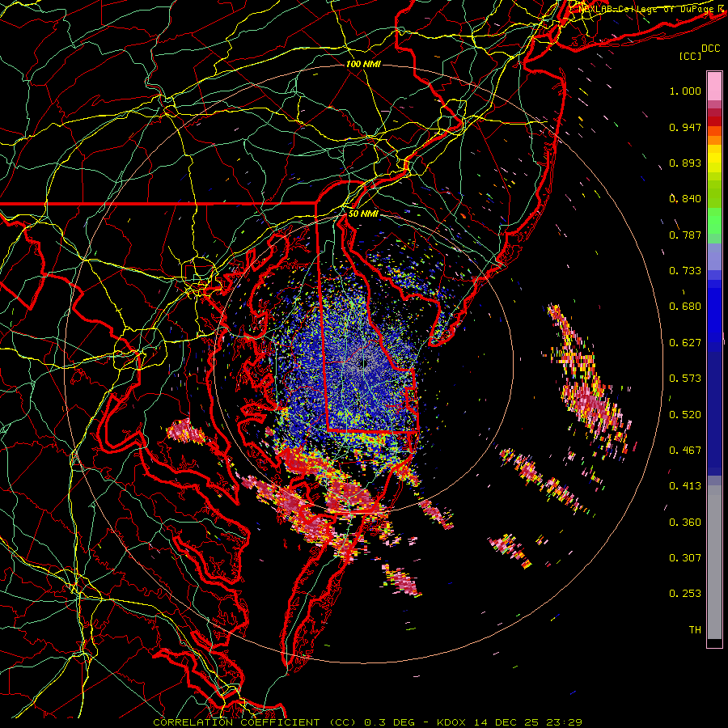728x728 pixels.
Task: Click the 0.307 color scale label
Action: coord(685,558)
